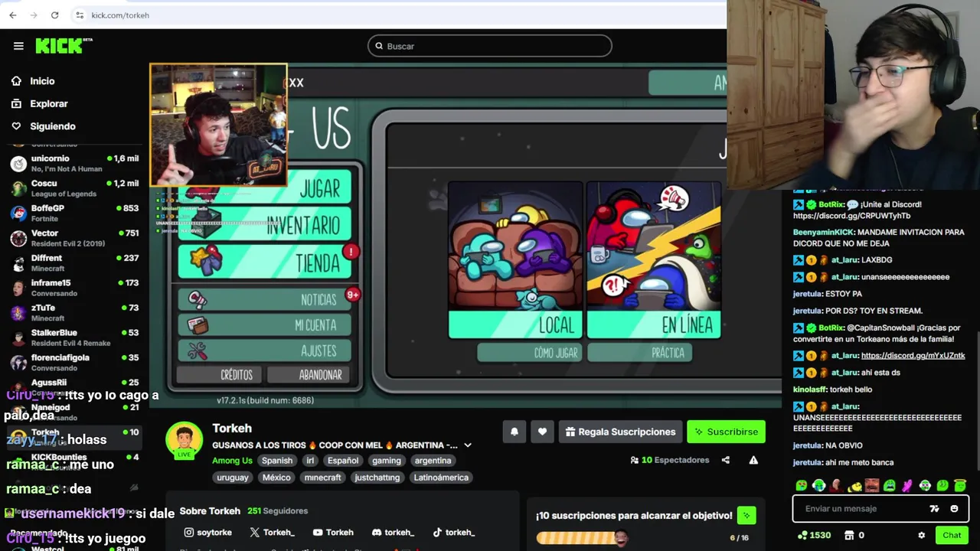This screenshot has width=980, height=551.
Task: Open the 7TV emote icon in the chat box
Action: coord(934,509)
